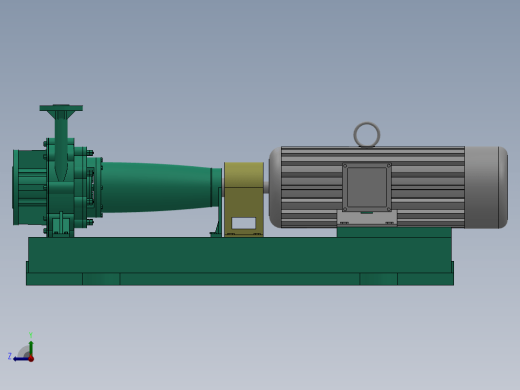Click the red origin ball of the triad
Image resolution: width=520 pixels, height=390 pixels.
(x=31, y=359)
